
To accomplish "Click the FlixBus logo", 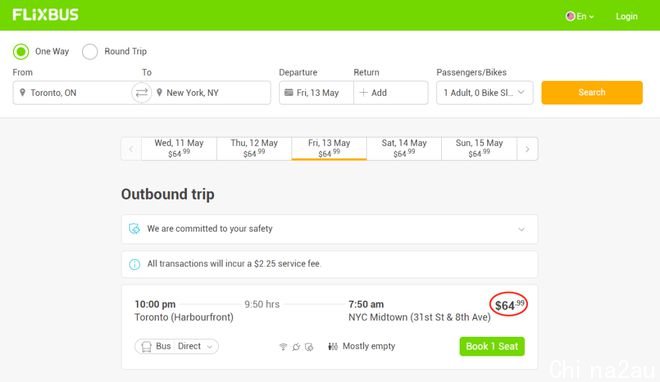I will pyautogui.click(x=45, y=15).
